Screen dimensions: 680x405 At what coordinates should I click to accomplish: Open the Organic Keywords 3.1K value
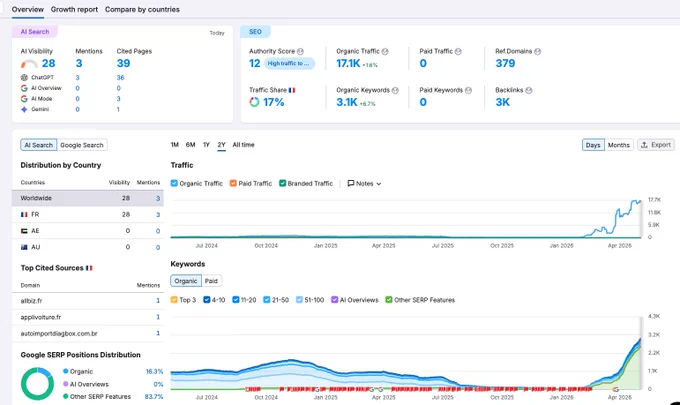tap(347, 102)
